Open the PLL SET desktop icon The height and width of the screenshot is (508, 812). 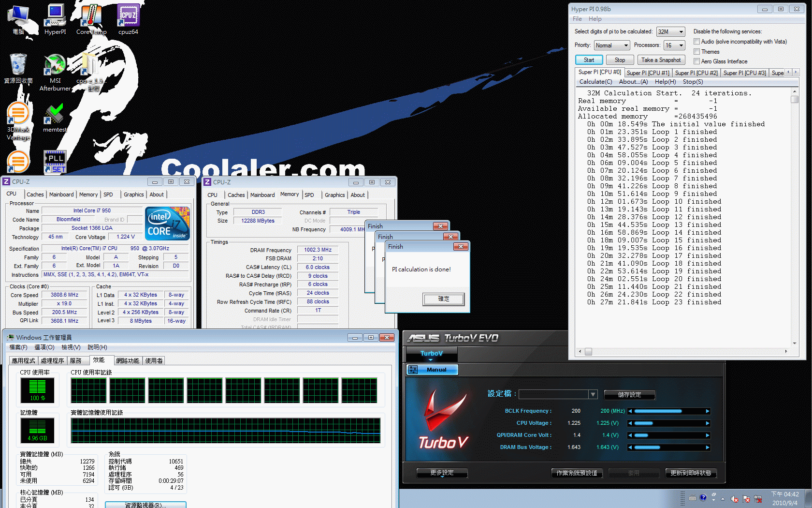55,162
